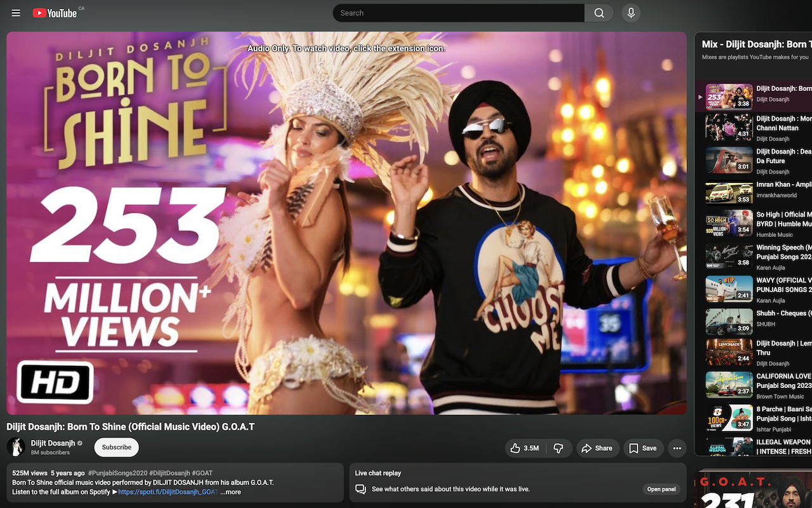Play 8 Parche Ishtar Punjabi thumbnail

(x=729, y=418)
